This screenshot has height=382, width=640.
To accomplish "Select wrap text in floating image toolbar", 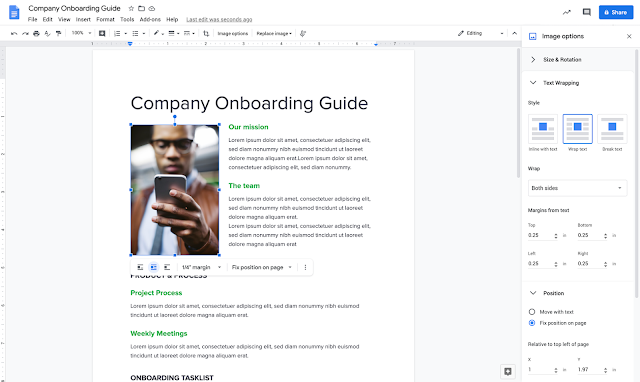I will (x=153, y=267).
